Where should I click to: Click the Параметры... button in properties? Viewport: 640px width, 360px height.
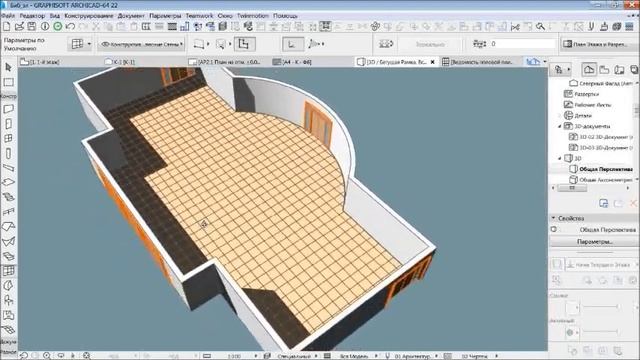(x=594, y=242)
